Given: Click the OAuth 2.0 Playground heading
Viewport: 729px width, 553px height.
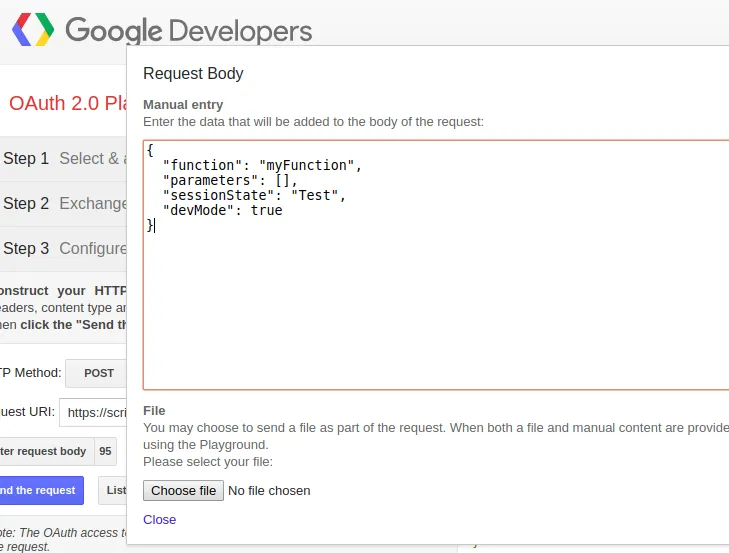Looking at the screenshot, I should 68,103.
